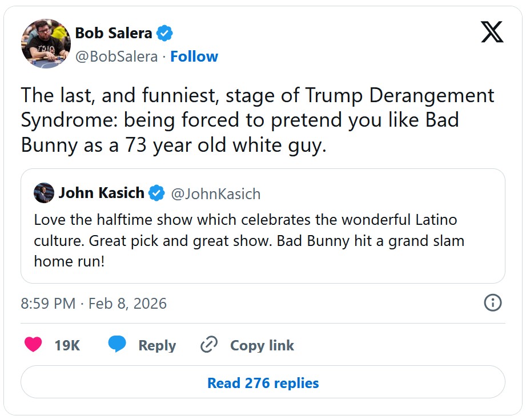This screenshot has height=420, width=526.
Task: Open John Kasich's small avatar
Action: [x=44, y=193]
